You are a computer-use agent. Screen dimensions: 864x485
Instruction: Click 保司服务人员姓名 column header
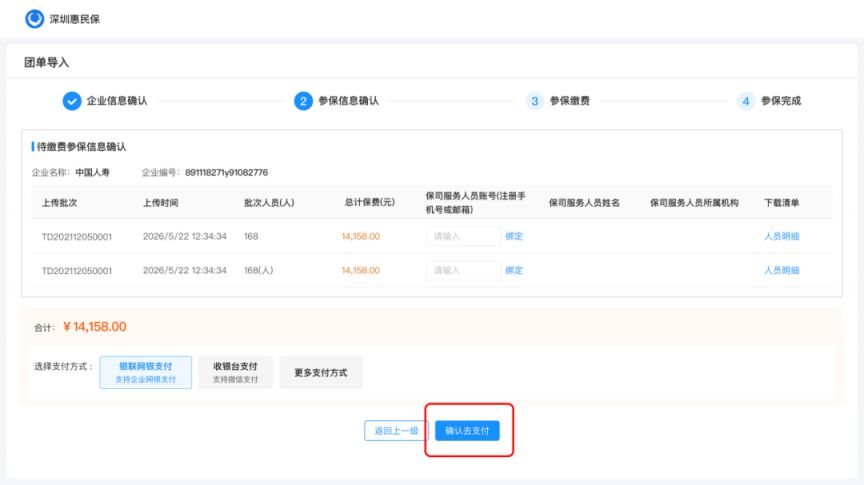pyautogui.click(x=584, y=203)
